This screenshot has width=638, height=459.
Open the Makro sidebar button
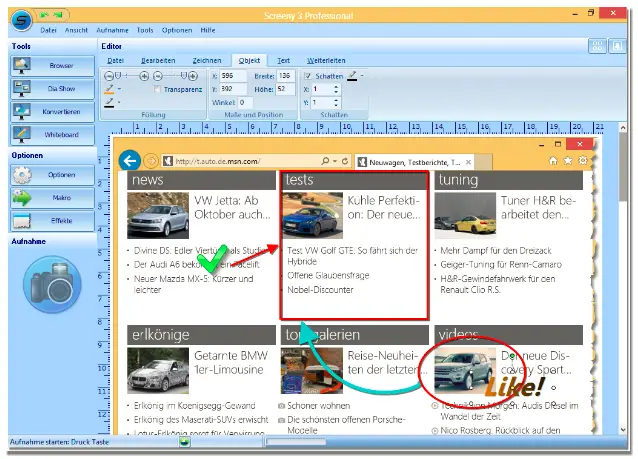coord(52,198)
